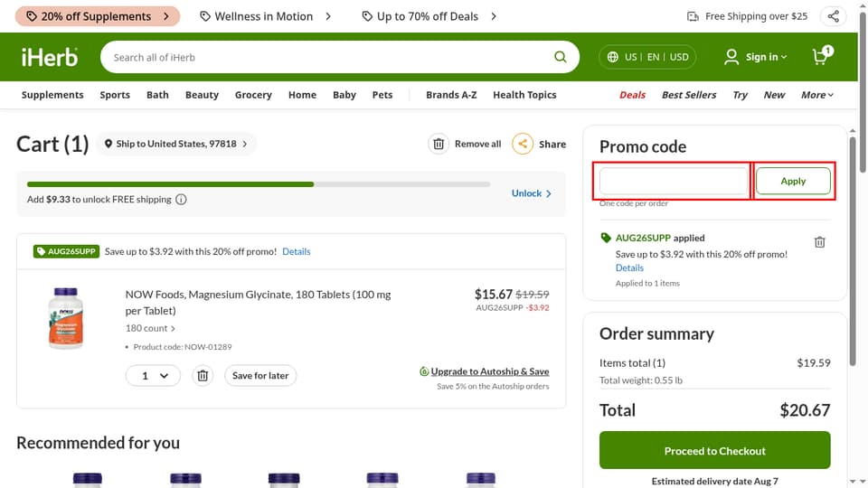The image size is (868, 488).
Task: Open Health Topics
Action: (524, 95)
